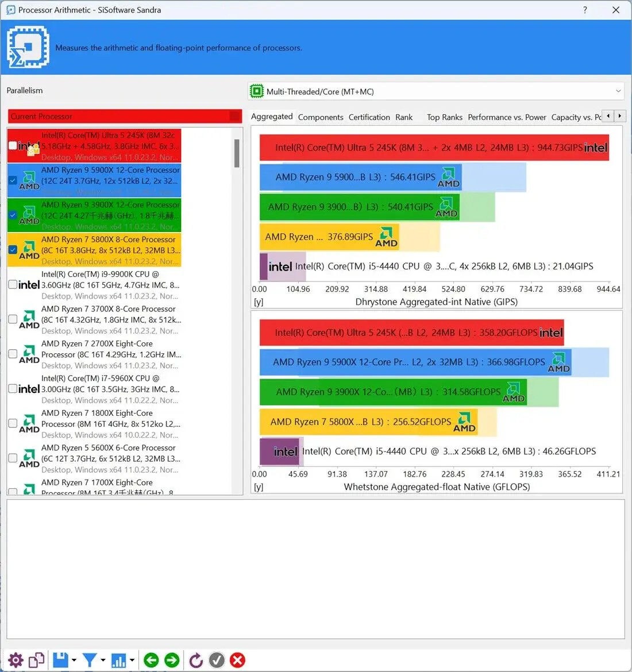Expand the filter icon dropdown arrow
This screenshot has height=672, width=632.
click(x=103, y=661)
